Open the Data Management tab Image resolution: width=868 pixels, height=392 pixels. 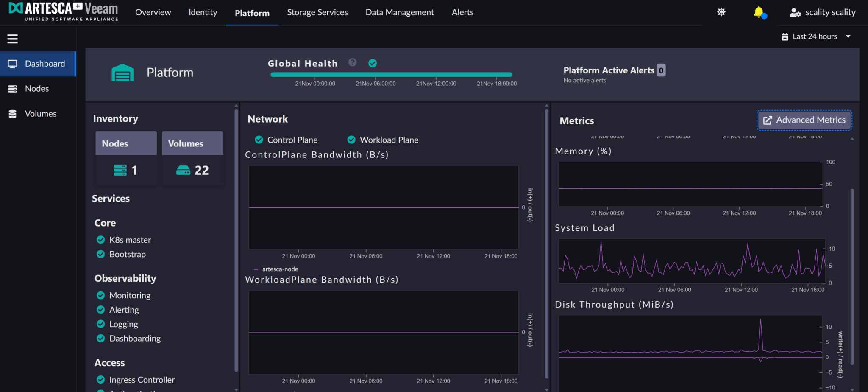399,13
